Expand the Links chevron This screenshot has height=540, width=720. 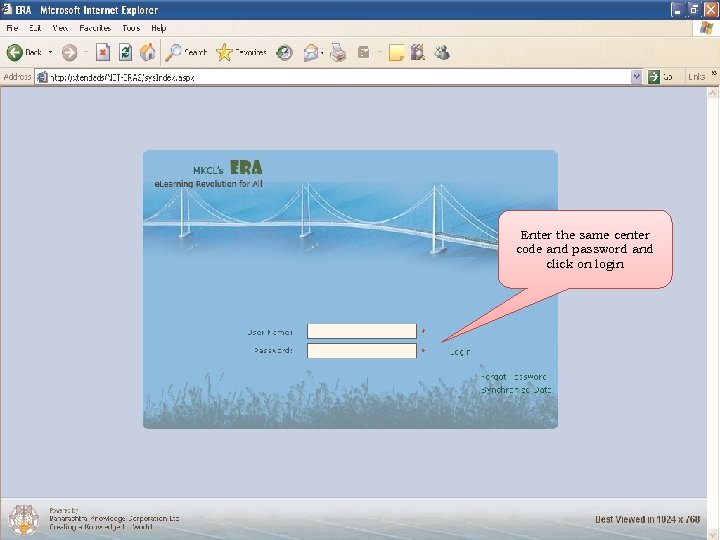[714, 73]
